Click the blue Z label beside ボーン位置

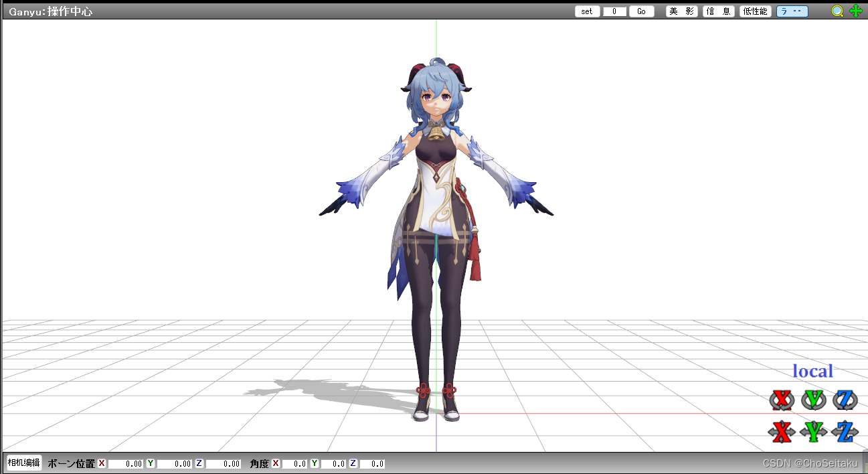(199, 463)
